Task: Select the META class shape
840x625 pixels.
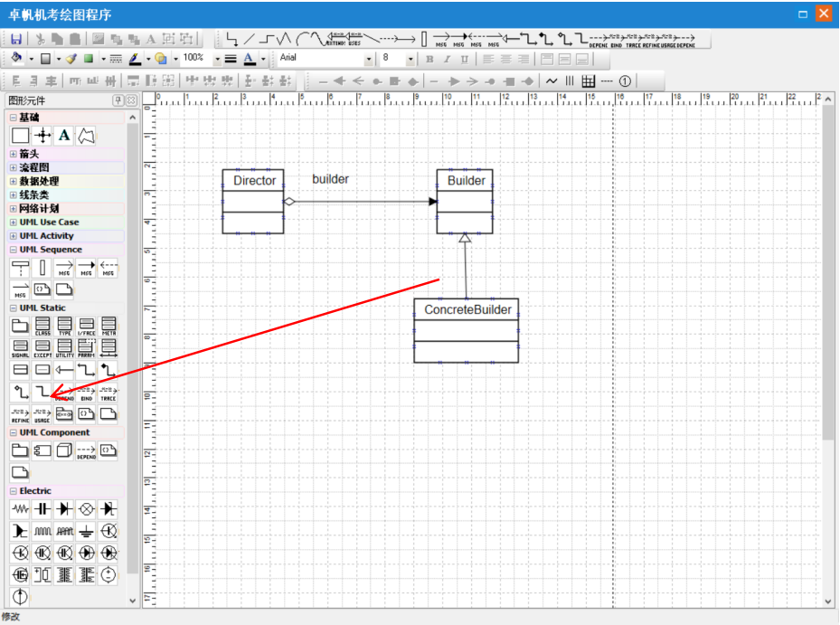Action: [x=109, y=326]
